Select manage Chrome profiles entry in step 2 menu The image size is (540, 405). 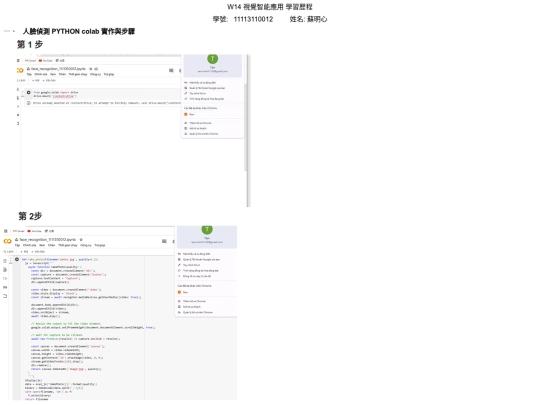(x=195, y=312)
